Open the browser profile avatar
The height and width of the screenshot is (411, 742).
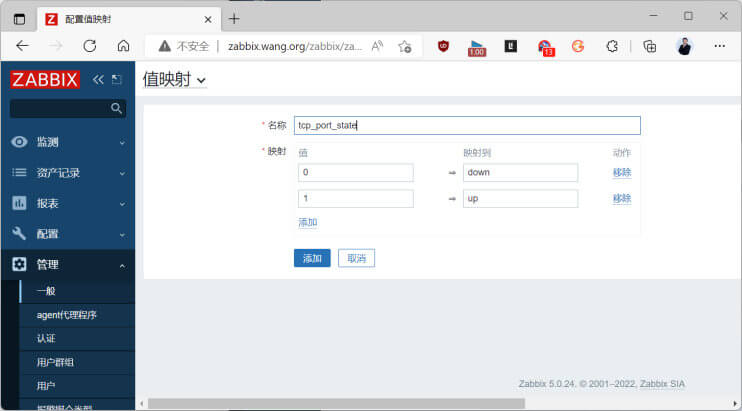pos(684,46)
